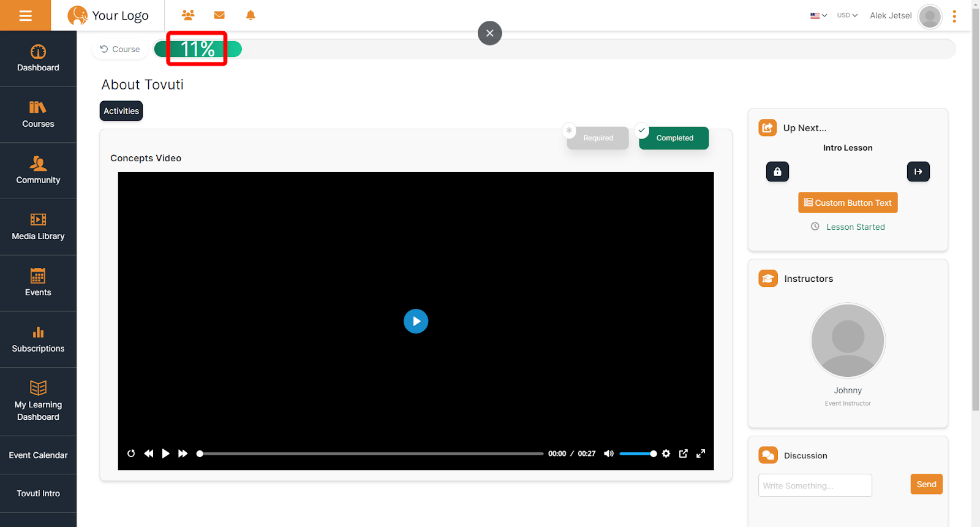Viewport: 980px width, 527px height.
Task: Click the Alek Jetsel avatar
Action: click(930, 17)
